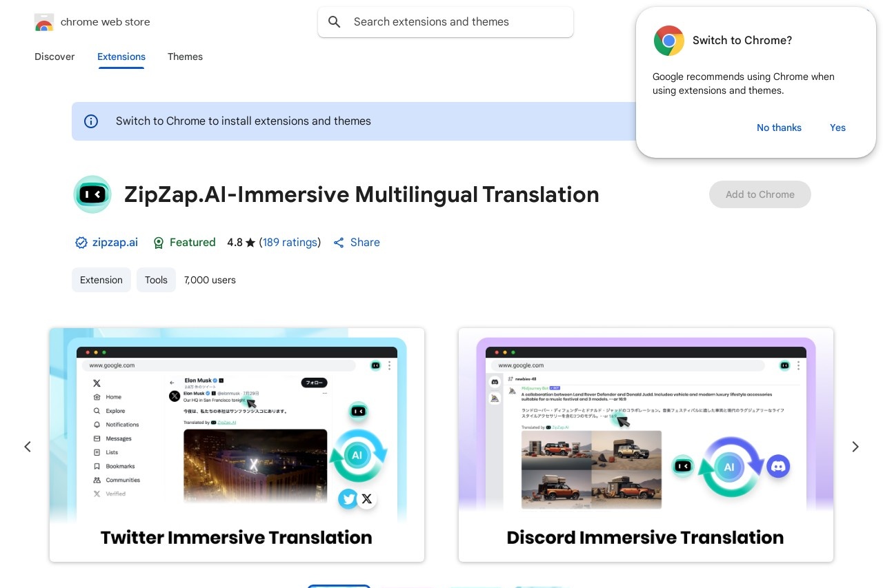Click the Featured label

point(192,243)
